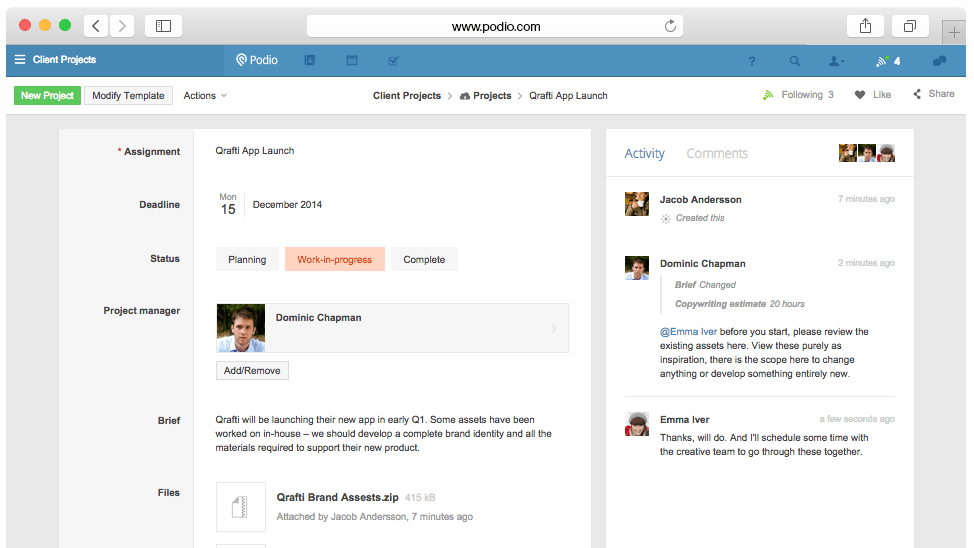Open the calendar icon in Podio header
The height and width of the screenshot is (548, 974).
point(352,60)
